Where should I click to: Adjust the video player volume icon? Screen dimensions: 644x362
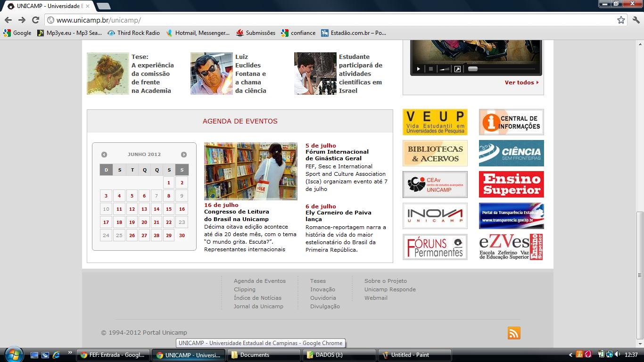tap(444, 69)
